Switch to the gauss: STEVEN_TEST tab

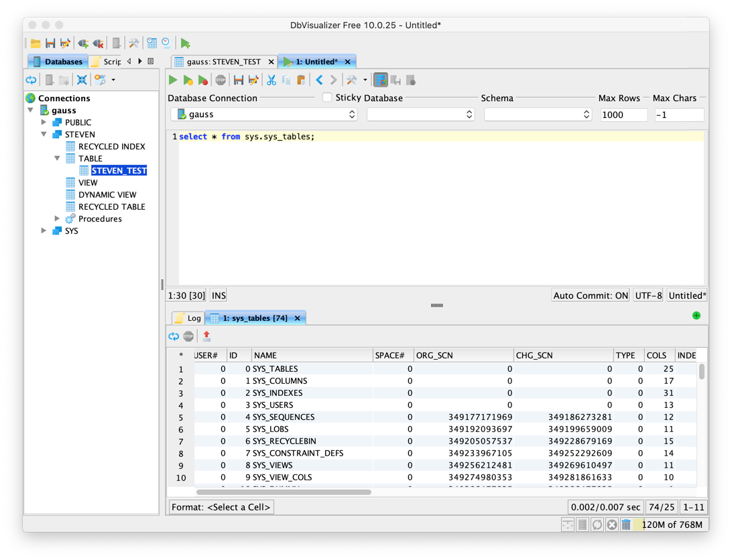click(223, 62)
